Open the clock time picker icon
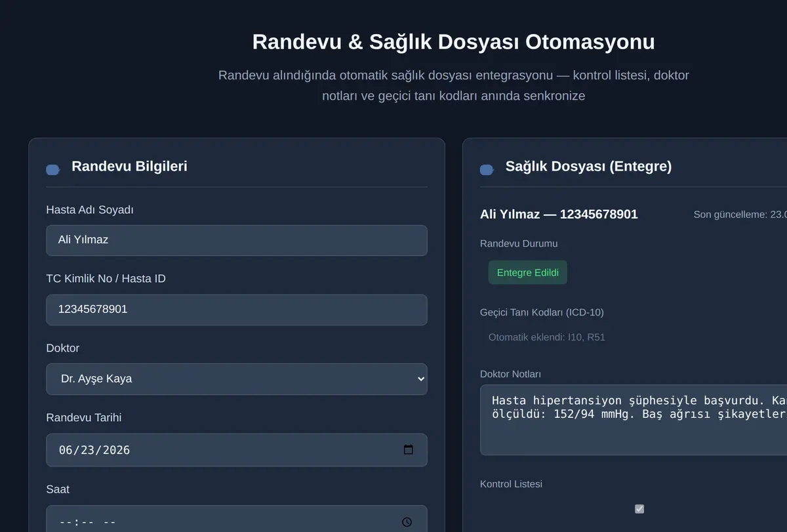This screenshot has width=787, height=532. coord(407,522)
